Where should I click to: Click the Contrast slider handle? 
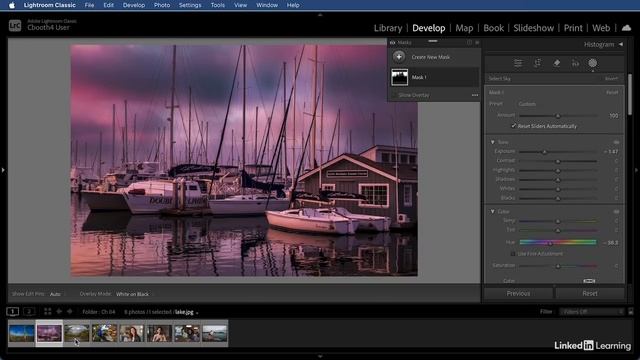point(558,161)
